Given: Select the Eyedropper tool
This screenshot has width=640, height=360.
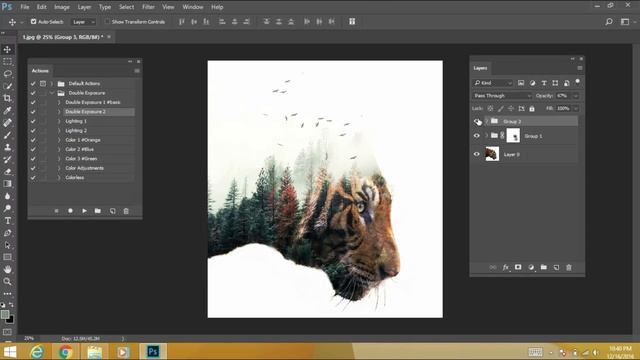Looking at the screenshot, I should coord(7,110).
